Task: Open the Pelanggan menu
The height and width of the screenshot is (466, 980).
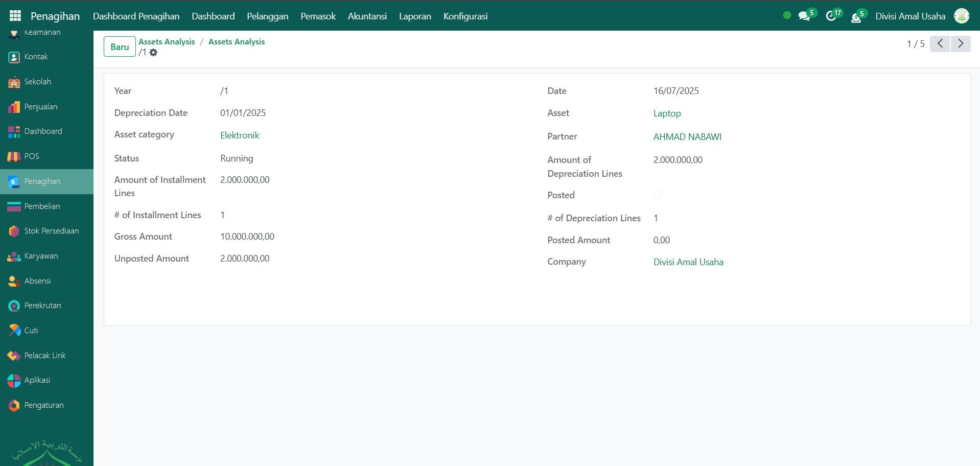Action: click(x=267, y=16)
